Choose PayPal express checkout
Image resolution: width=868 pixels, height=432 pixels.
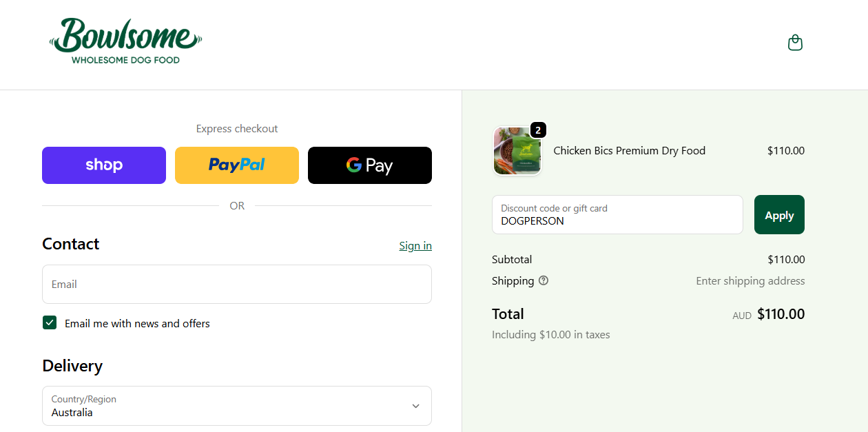point(237,165)
